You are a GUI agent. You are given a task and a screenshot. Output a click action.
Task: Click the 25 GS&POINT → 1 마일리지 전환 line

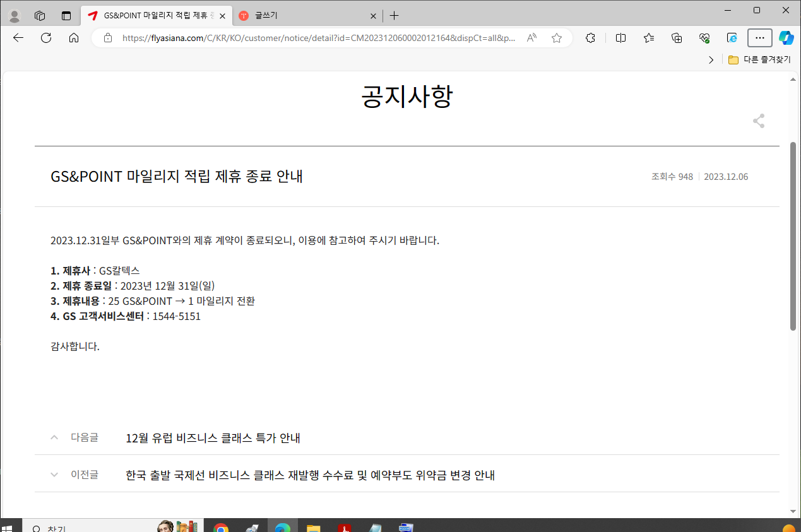(x=153, y=301)
